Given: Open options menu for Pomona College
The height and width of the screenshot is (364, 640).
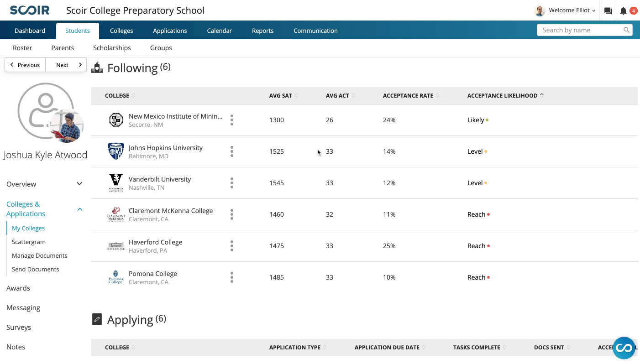Looking at the screenshot, I should (x=232, y=277).
